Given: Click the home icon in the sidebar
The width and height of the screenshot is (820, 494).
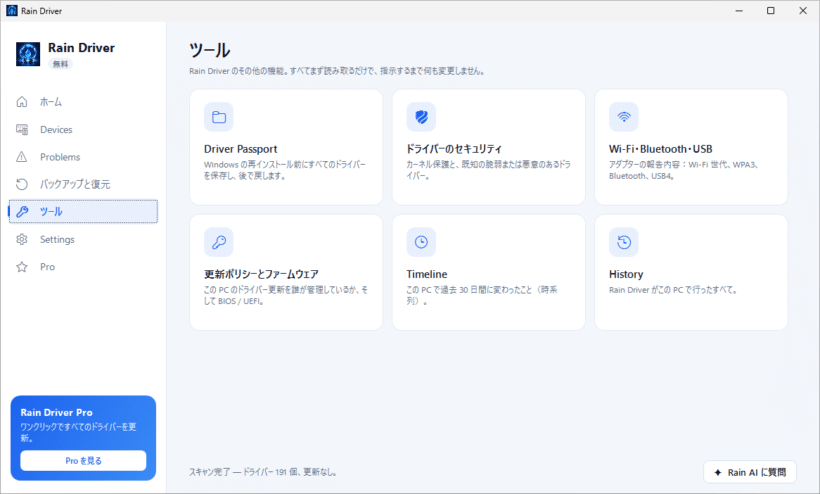Looking at the screenshot, I should [x=21, y=101].
